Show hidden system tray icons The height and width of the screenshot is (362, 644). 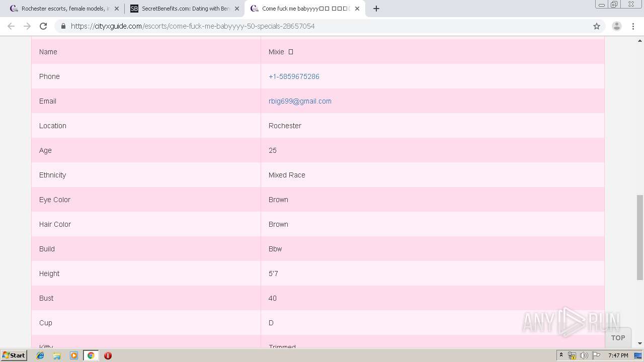point(561,355)
